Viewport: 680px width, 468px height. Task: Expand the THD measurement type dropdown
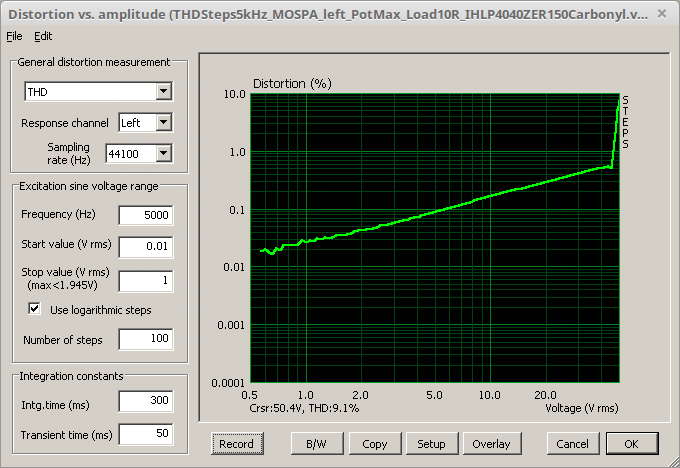[164, 92]
